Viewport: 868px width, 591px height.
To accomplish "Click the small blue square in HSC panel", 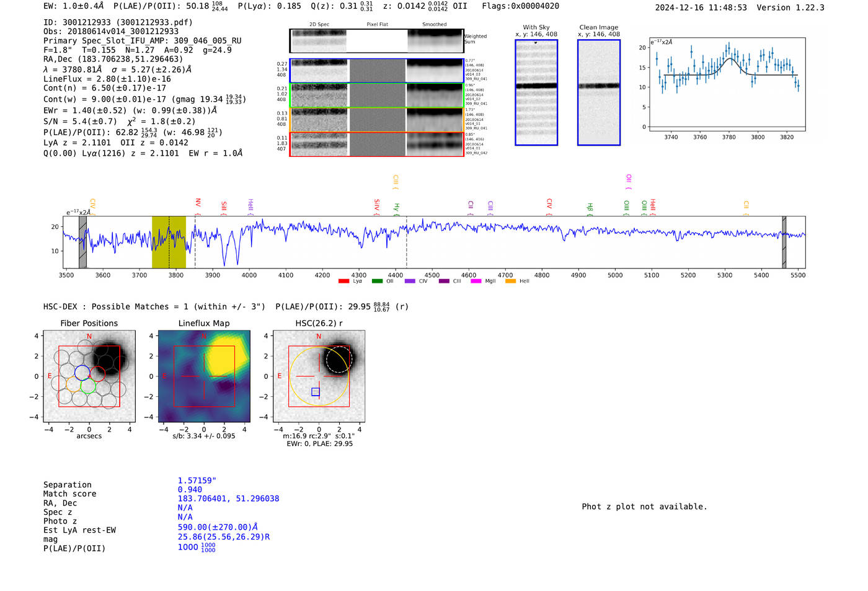I will (316, 392).
